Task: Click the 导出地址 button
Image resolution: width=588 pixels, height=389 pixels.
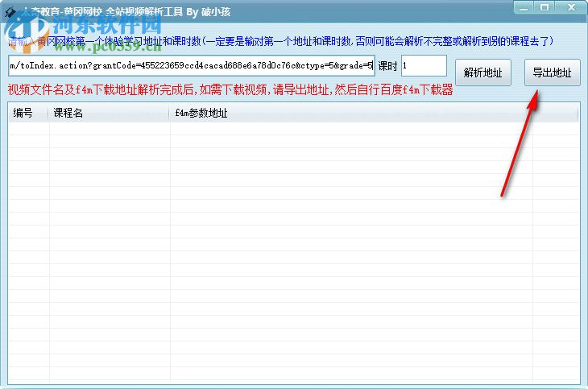Action: [x=552, y=72]
